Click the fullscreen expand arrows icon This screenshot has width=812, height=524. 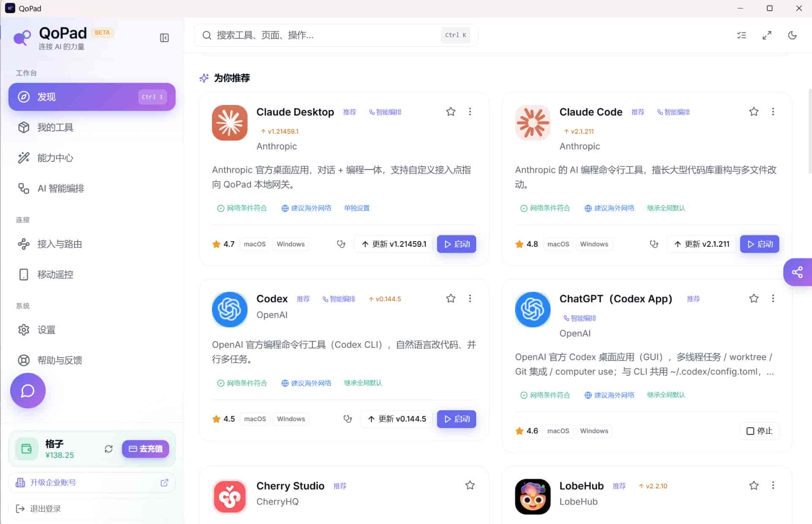[x=767, y=35]
